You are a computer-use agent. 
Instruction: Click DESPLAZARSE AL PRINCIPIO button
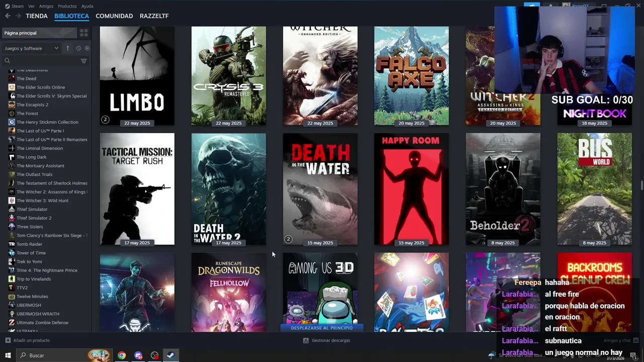click(x=322, y=328)
